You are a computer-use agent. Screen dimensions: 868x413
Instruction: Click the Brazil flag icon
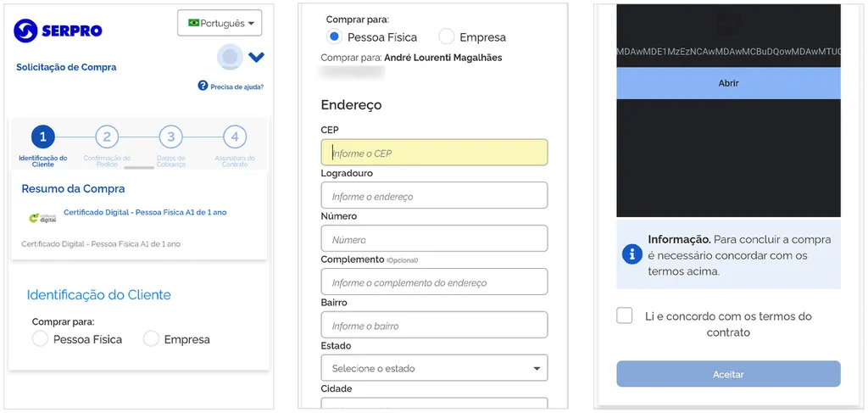pos(194,23)
